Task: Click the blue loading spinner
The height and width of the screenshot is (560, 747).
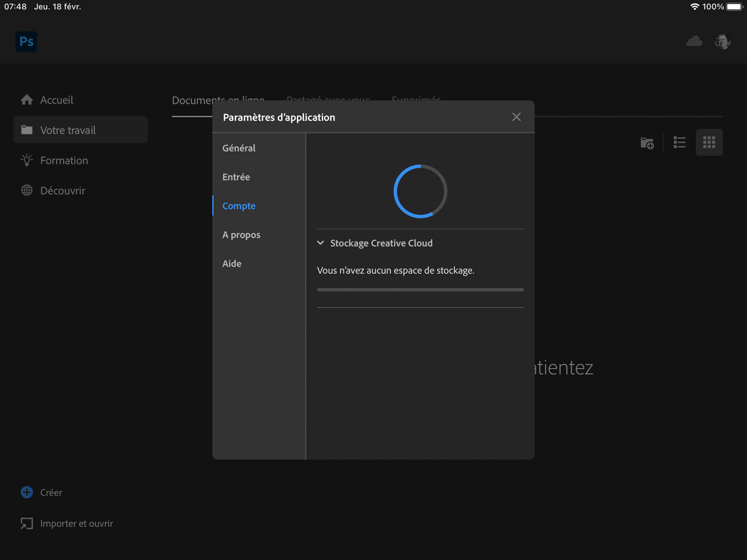Action: [x=420, y=191]
